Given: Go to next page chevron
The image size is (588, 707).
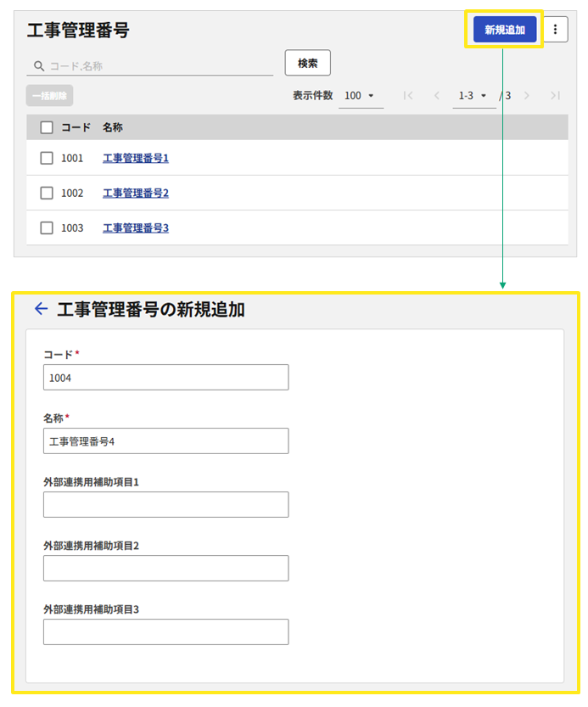Looking at the screenshot, I should click(526, 96).
